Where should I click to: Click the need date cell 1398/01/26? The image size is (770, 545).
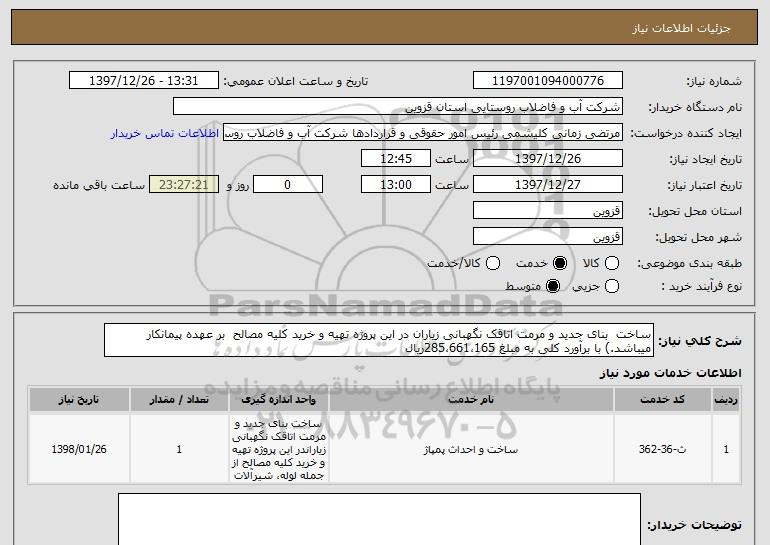[x=79, y=449]
